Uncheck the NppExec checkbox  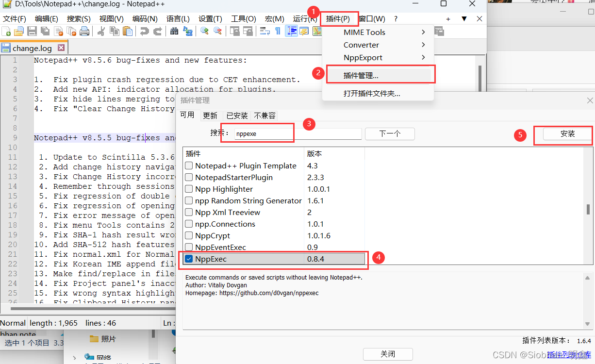point(189,259)
